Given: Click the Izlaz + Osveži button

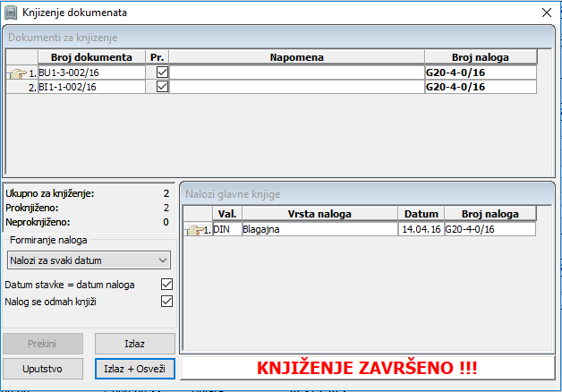Looking at the screenshot, I should coord(135,369).
